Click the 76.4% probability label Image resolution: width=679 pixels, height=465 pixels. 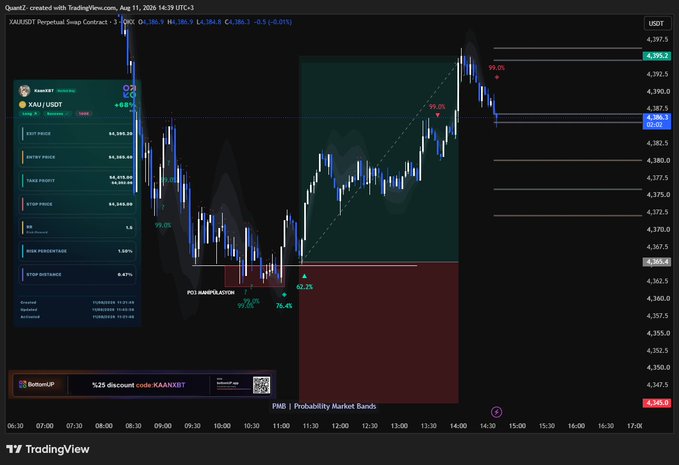284,306
